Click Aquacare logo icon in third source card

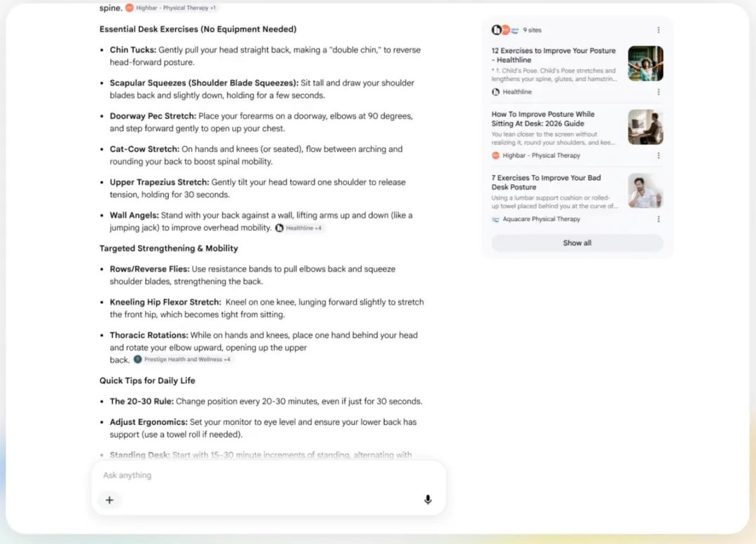[x=495, y=218]
